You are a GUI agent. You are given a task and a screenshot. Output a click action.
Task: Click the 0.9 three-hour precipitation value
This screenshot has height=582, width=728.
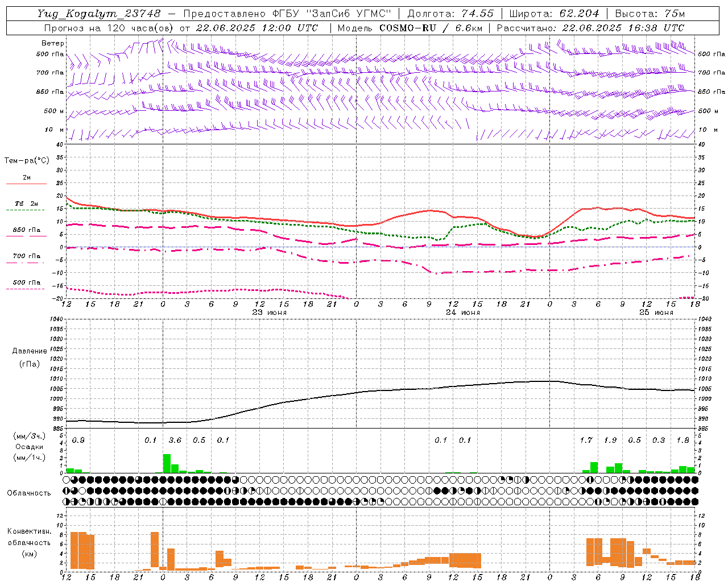pos(78,440)
